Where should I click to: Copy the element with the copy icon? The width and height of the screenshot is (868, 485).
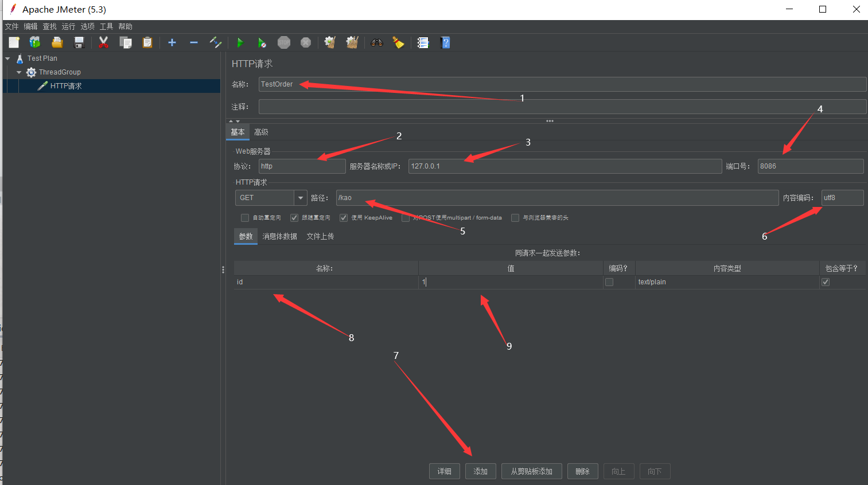[126, 42]
